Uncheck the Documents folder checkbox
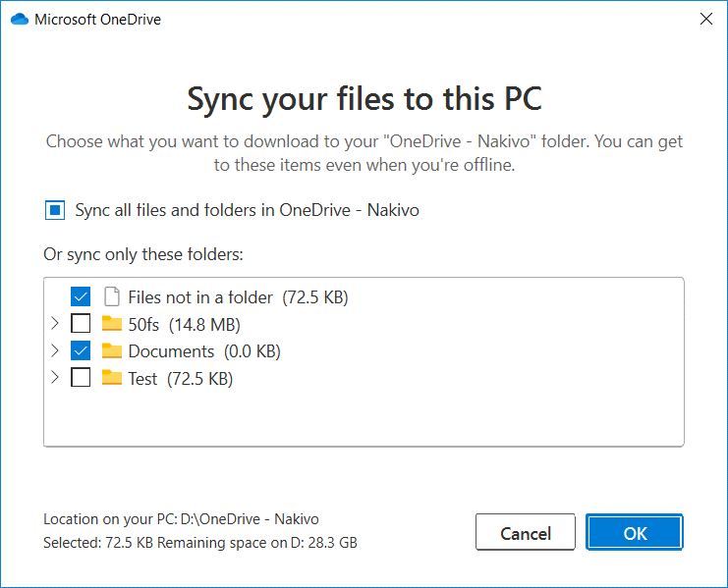 81,350
